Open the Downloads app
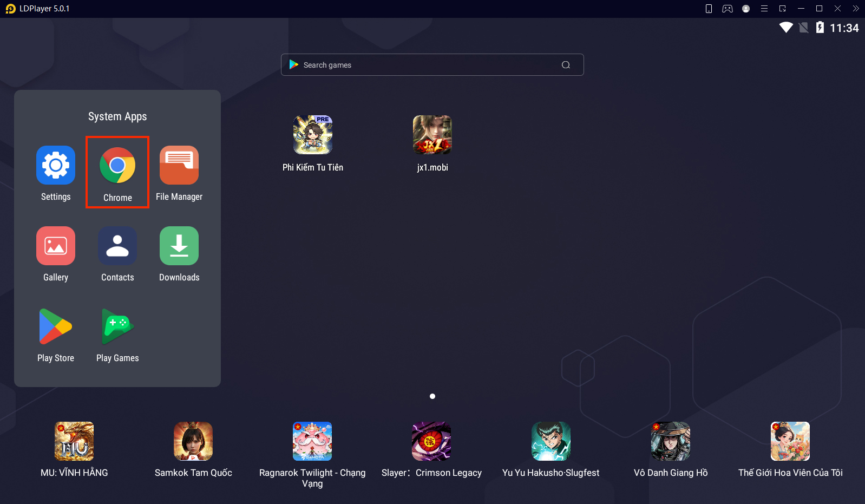 point(179,246)
